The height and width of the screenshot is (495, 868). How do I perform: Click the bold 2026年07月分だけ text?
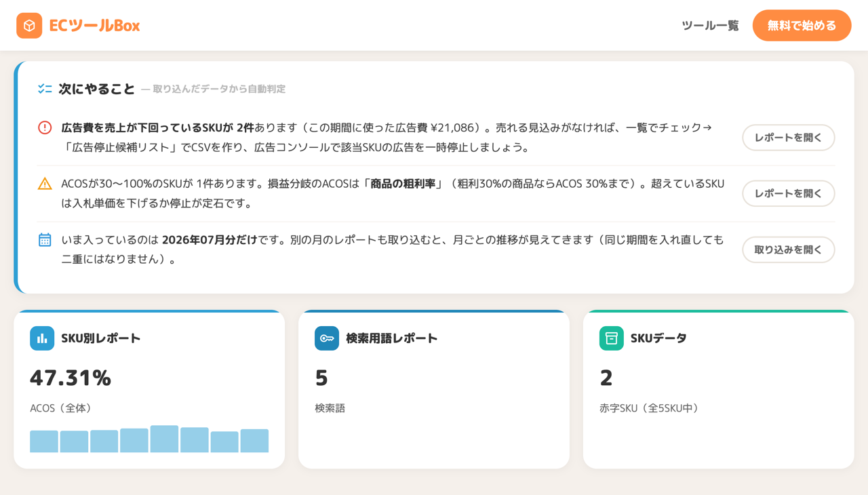point(210,239)
